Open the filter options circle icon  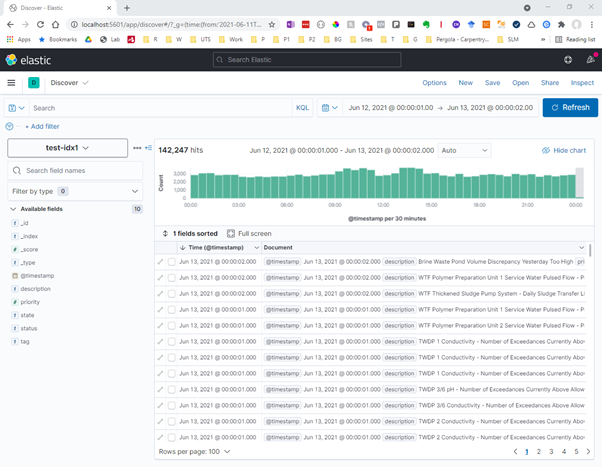coord(10,127)
